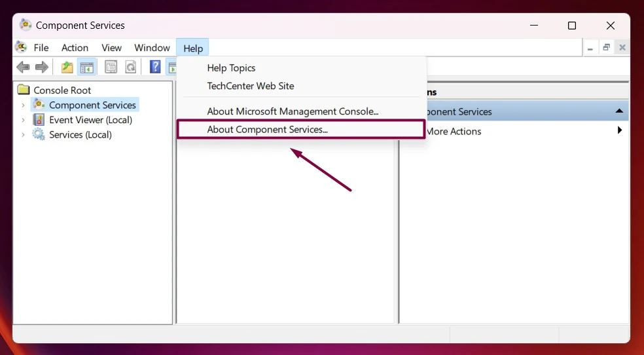Click the Component Services tree node icon
Image resolution: width=644 pixels, height=355 pixels.
coord(39,104)
